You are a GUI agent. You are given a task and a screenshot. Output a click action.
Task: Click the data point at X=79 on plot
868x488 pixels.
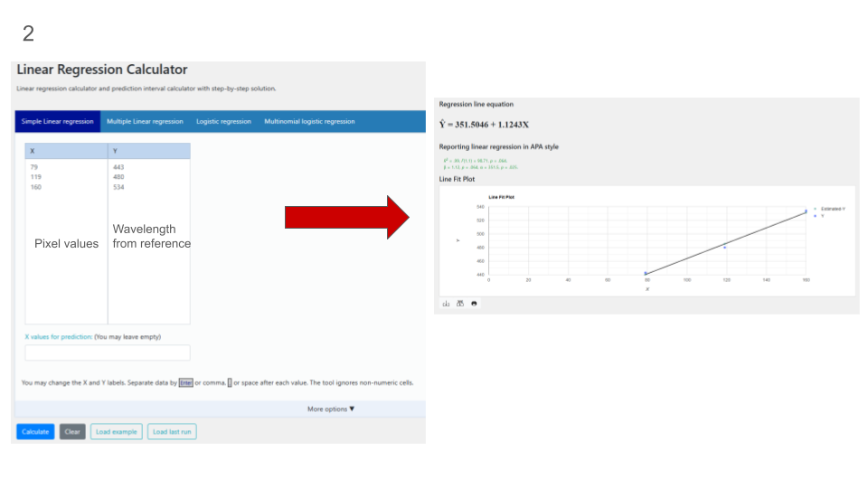point(646,273)
